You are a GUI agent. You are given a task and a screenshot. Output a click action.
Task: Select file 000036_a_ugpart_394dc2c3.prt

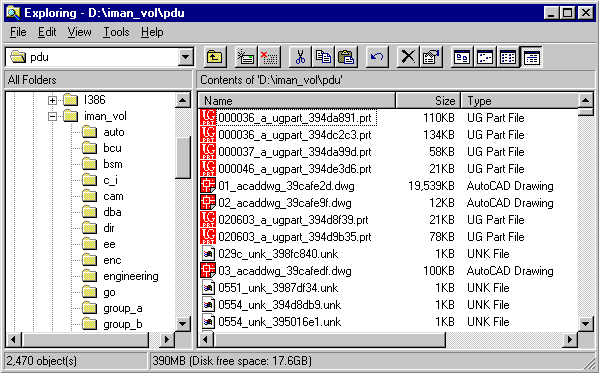(295, 135)
